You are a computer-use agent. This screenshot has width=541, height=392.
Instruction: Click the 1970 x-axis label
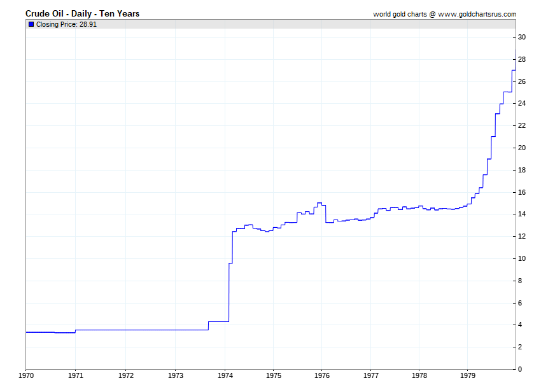tap(26, 375)
